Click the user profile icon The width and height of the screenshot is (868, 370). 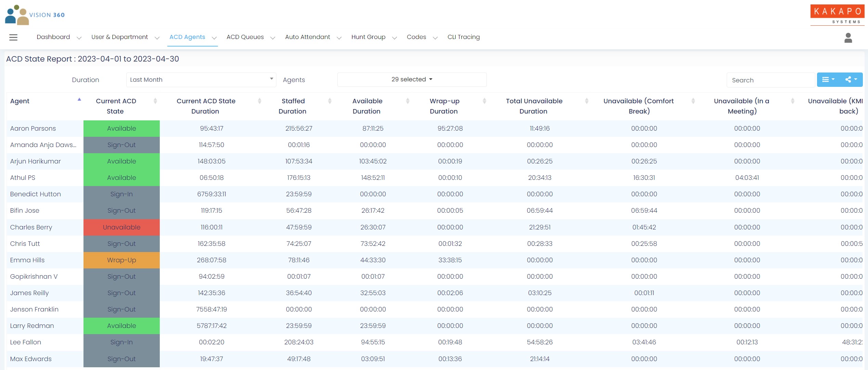pos(848,38)
